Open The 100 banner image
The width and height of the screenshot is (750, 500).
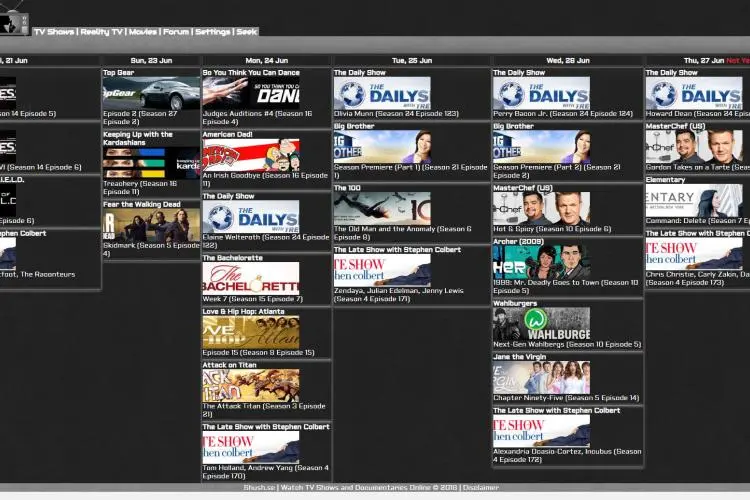pyautogui.click(x=382, y=209)
